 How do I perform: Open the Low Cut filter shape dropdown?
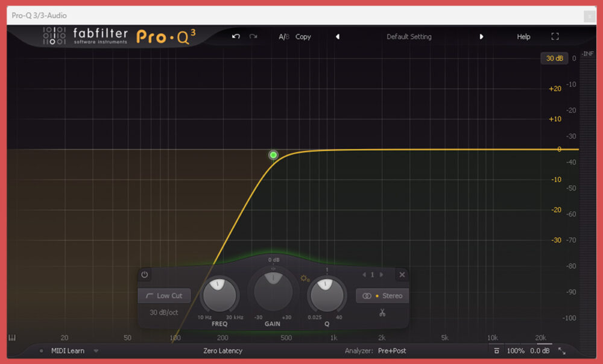(163, 295)
